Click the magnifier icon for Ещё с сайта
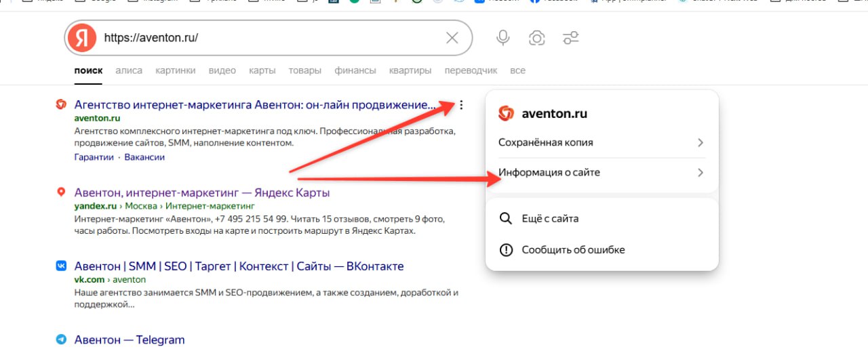Viewport: 868px width, 349px height. pyautogui.click(x=506, y=218)
